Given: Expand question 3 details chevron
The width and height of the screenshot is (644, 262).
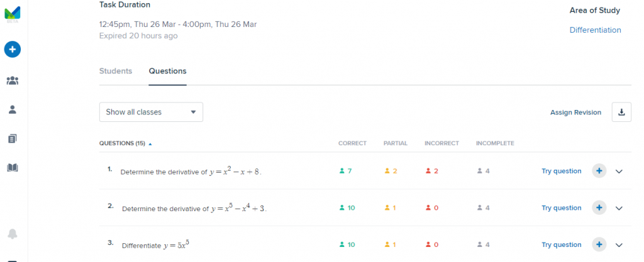Looking at the screenshot, I should (619, 245).
